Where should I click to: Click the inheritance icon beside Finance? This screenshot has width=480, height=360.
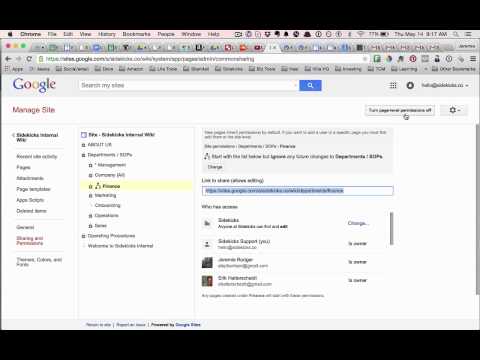98,186
